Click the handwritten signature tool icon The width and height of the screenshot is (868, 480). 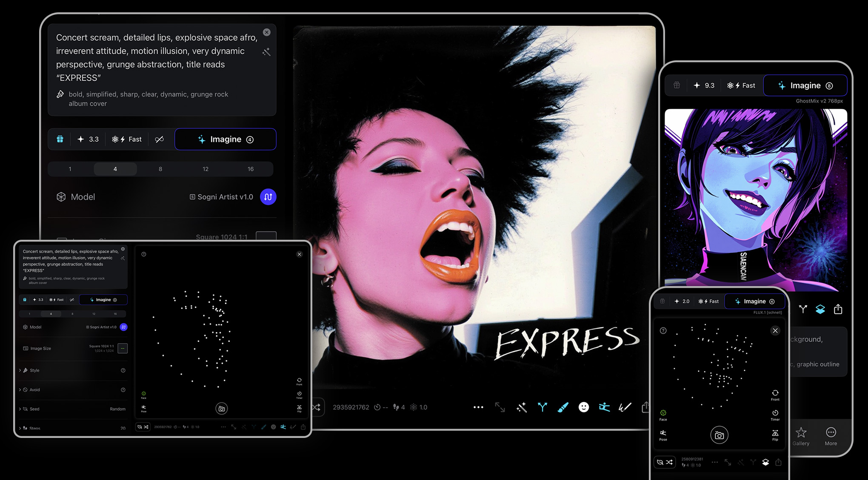[x=625, y=407]
